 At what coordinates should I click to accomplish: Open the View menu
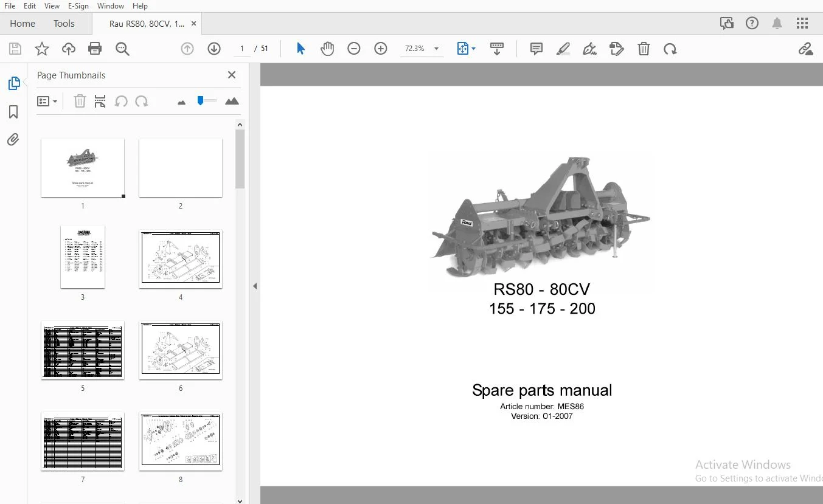tap(52, 6)
